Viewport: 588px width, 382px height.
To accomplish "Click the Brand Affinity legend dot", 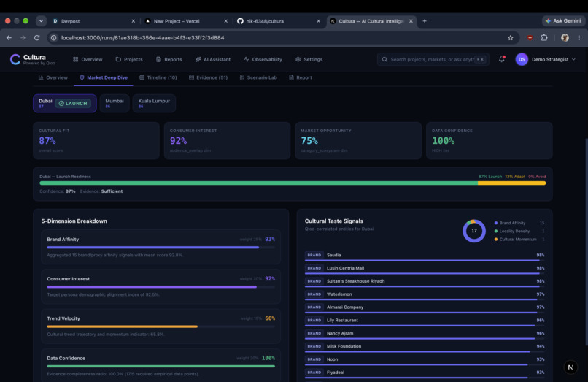I will pyautogui.click(x=496, y=223).
